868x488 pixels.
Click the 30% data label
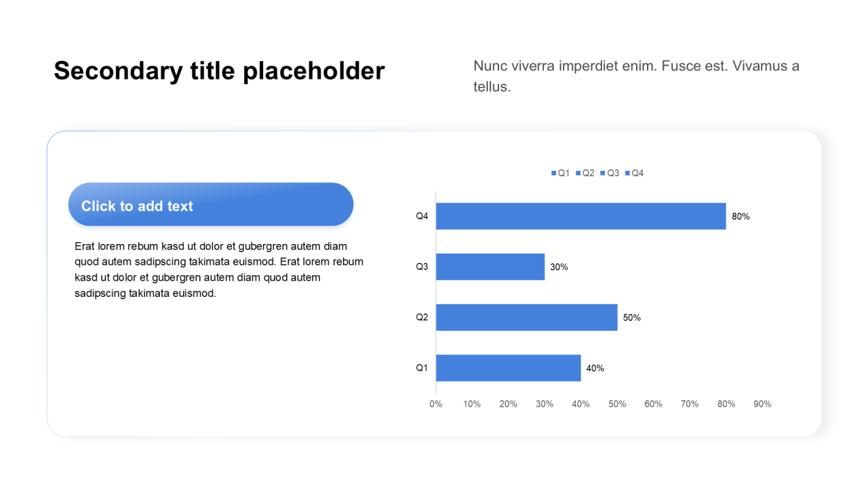point(559,267)
